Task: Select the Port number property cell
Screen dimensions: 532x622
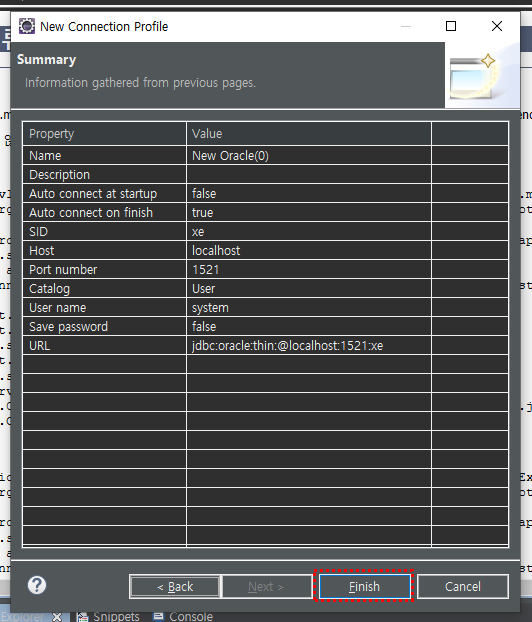Action: (x=104, y=270)
